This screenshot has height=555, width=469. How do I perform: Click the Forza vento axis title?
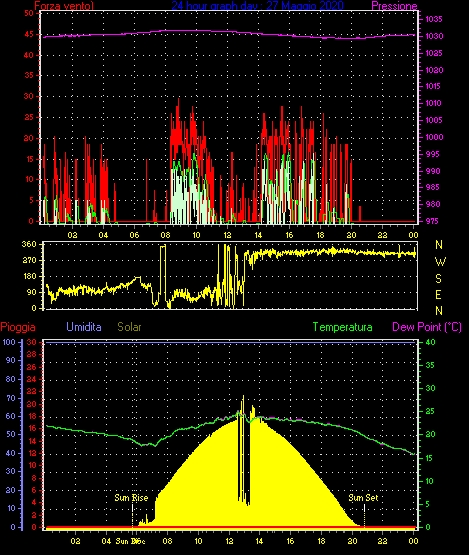click(x=64, y=6)
